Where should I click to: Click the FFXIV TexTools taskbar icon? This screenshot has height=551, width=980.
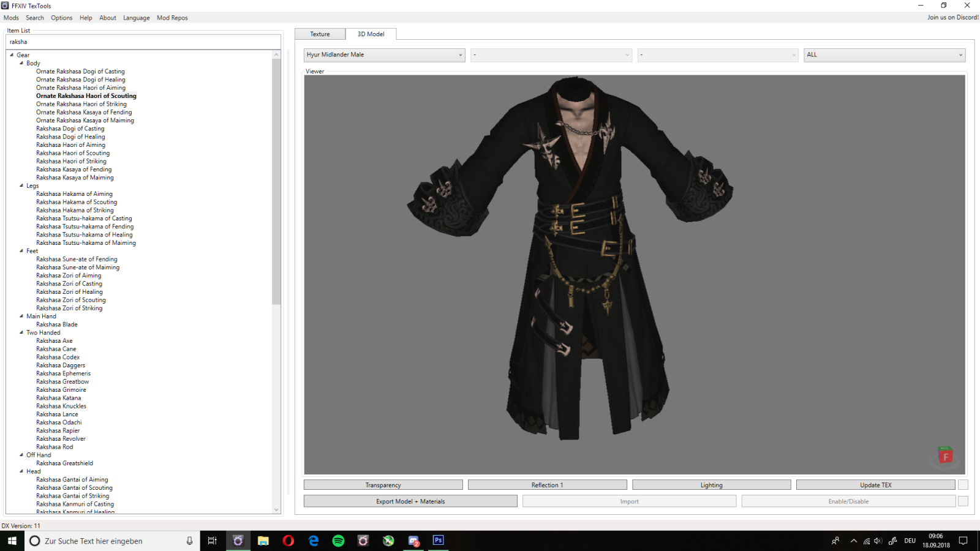[x=238, y=541]
